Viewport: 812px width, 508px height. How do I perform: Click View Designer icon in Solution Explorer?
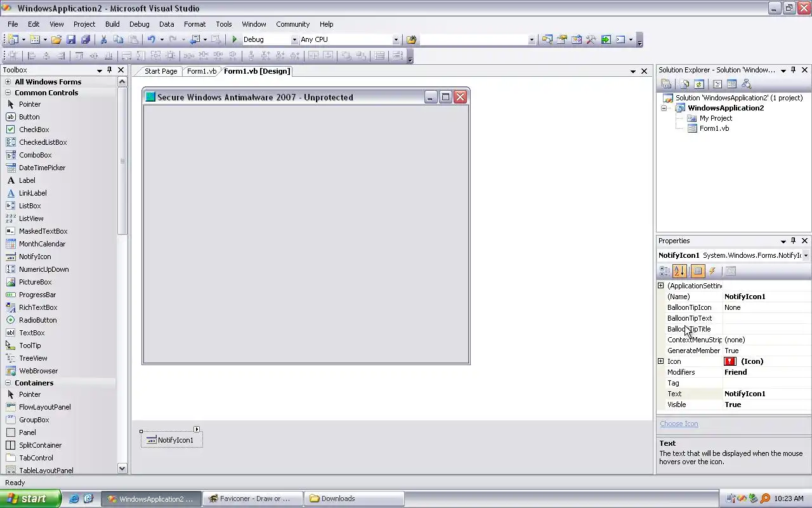point(731,84)
